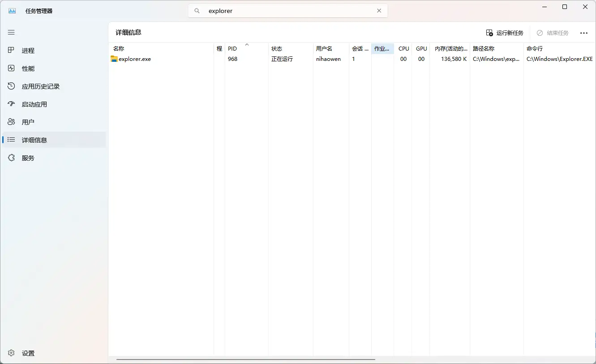Select the 详细信息 navigation tab

pyautogui.click(x=34, y=140)
